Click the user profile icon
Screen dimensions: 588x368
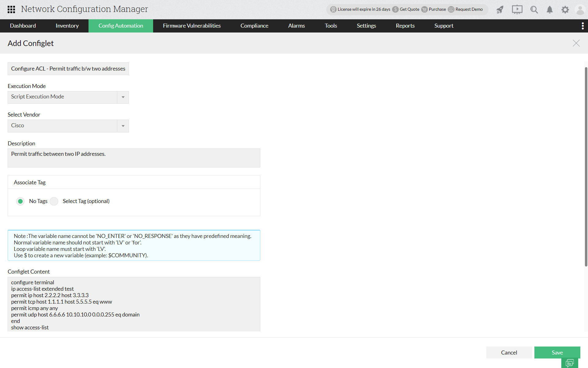tap(580, 9)
